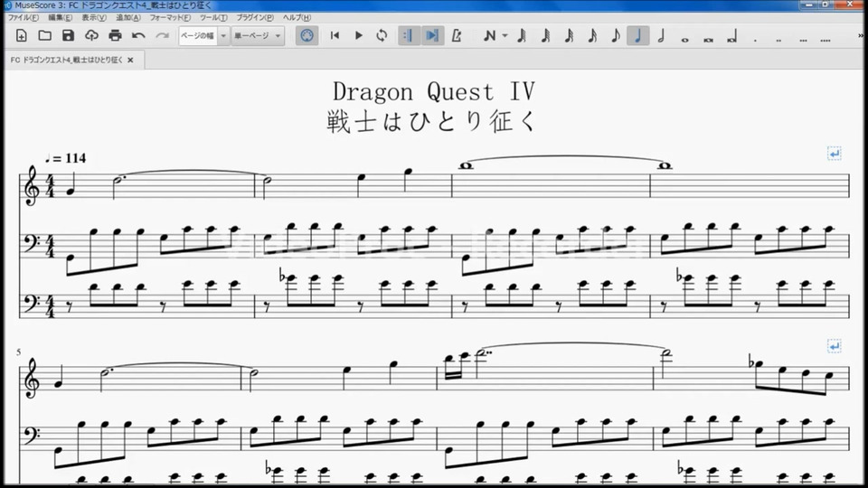Select the Dragon Quest IV title text

tap(434, 91)
